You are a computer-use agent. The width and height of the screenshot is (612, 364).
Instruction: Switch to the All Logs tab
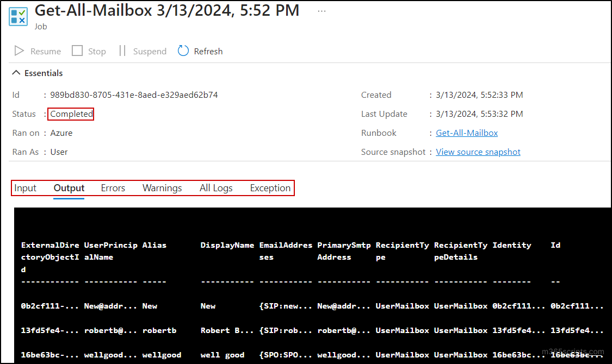click(x=215, y=187)
